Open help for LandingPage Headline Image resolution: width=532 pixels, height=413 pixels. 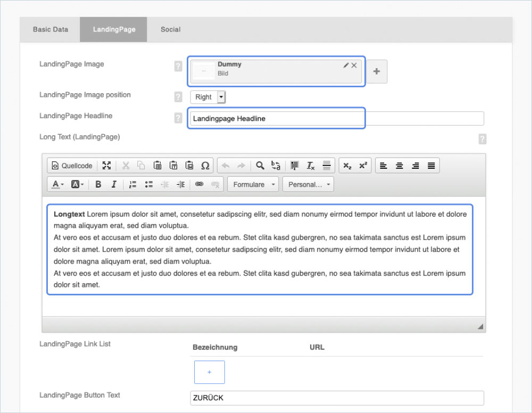coord(178,118)
